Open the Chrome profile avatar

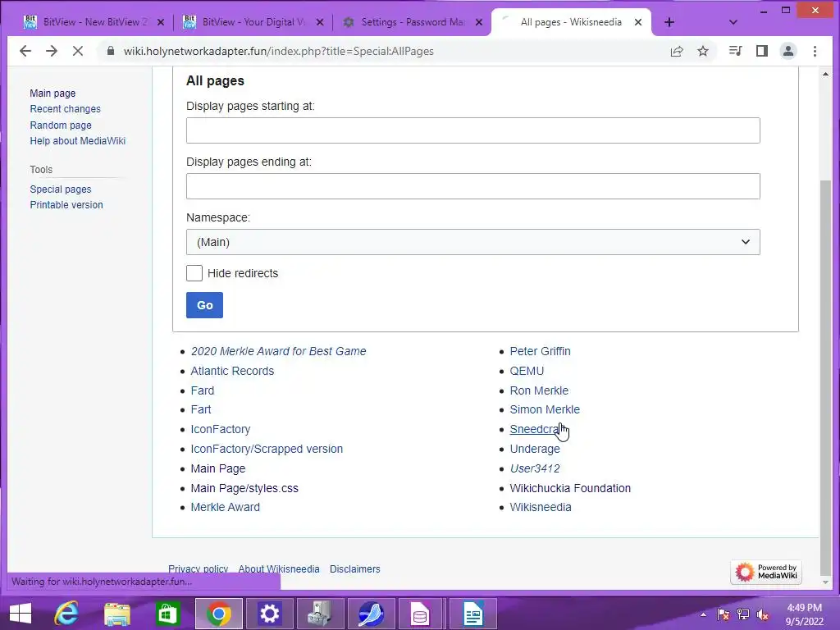788,51
